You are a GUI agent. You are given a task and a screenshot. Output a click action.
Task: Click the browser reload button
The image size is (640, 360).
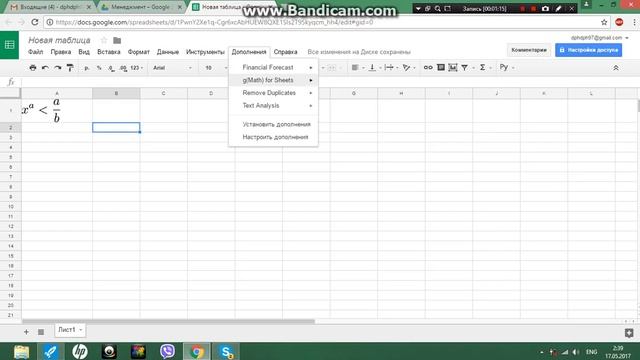pyautogui.click(x=35, y=22)
